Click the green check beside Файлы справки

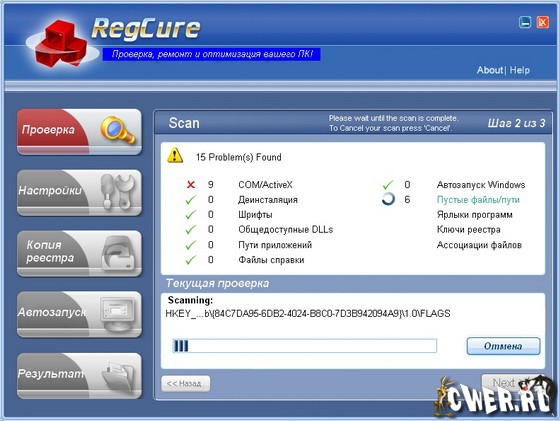[x=191, y=260]
